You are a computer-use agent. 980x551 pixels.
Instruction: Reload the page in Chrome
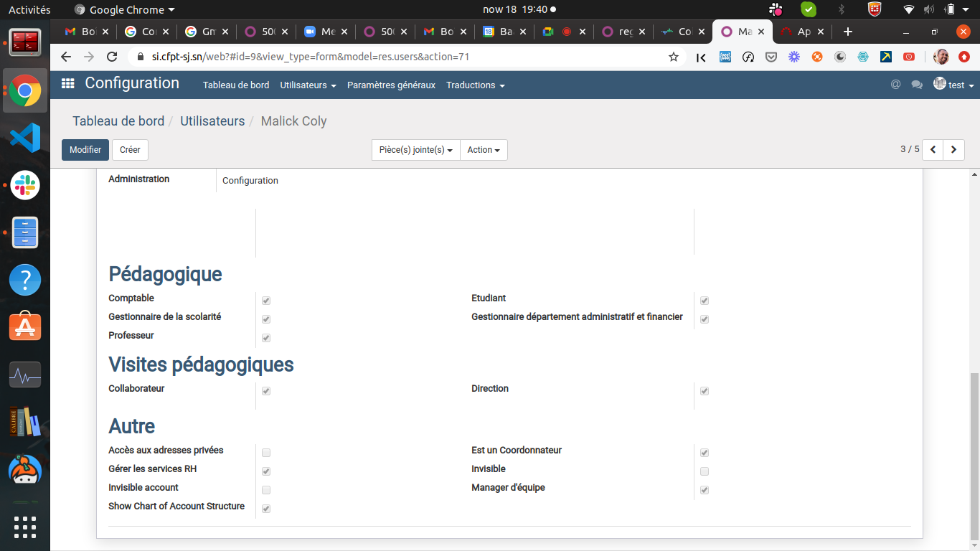pos(112,57)
